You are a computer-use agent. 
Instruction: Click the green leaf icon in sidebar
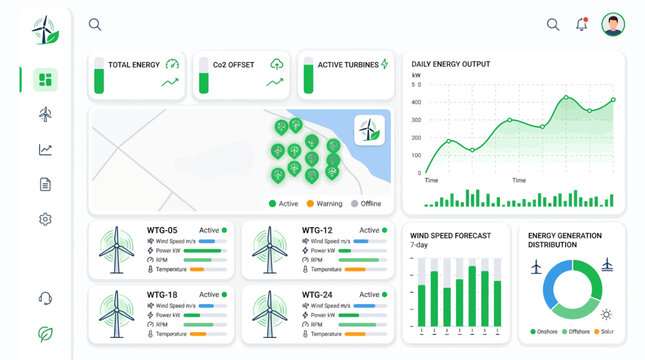tap(45, 334)
